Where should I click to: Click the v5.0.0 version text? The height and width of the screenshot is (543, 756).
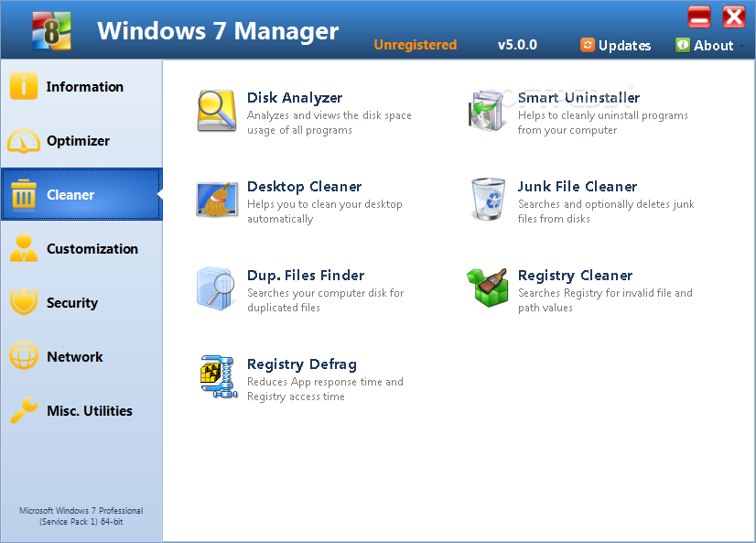tap(517, 45)
